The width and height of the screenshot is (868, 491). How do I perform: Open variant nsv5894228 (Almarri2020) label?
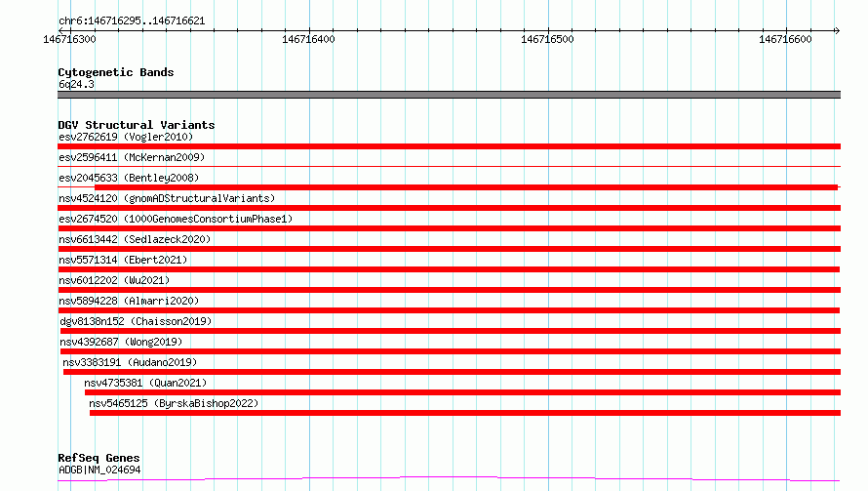129,301
